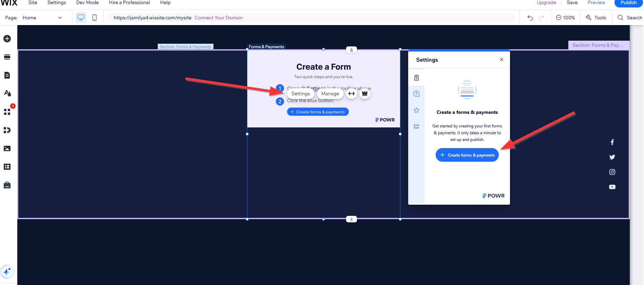
Task: Open the Settings menu in top bar
Action: [x=57, y=3]
